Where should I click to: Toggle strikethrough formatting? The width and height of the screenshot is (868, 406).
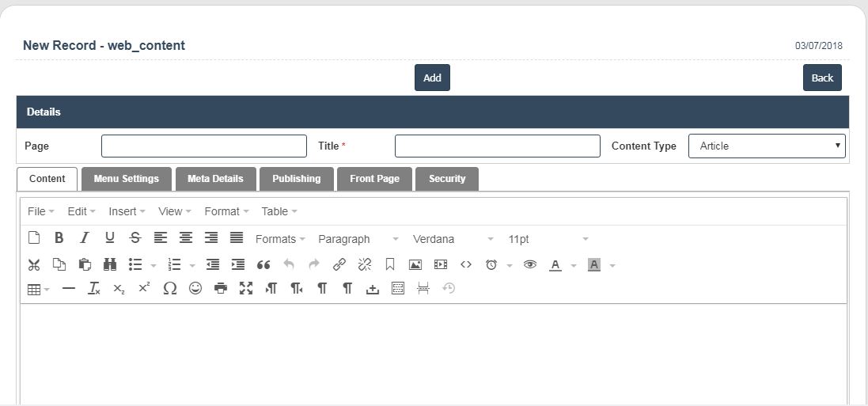click(135, 238)
